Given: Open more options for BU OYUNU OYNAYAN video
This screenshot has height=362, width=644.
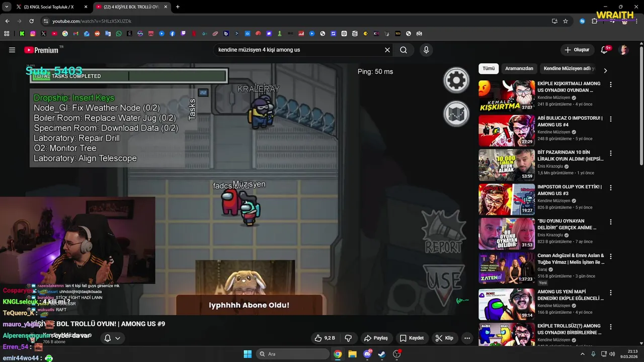Looking at the screenshot, I should 611,222.
